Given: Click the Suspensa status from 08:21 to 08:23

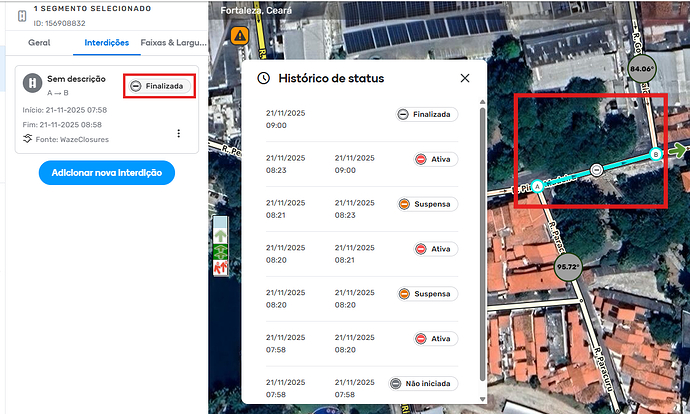Looking at the screenshot, I should coord(426,203).
